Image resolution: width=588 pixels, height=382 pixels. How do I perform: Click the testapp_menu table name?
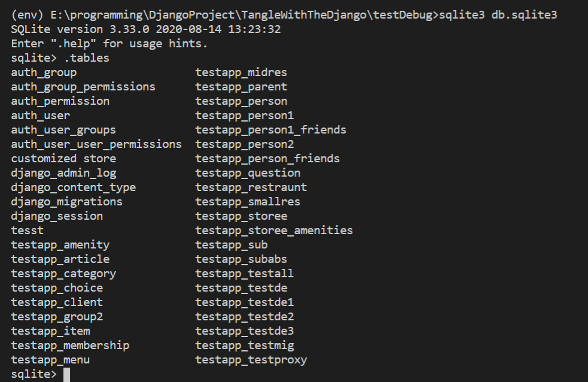click(51, 360)
